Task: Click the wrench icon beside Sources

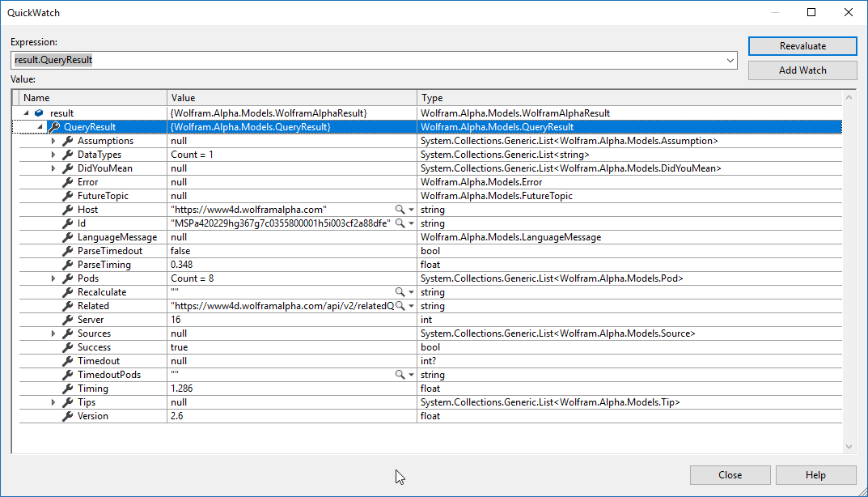Action: [x=67, y=333]
